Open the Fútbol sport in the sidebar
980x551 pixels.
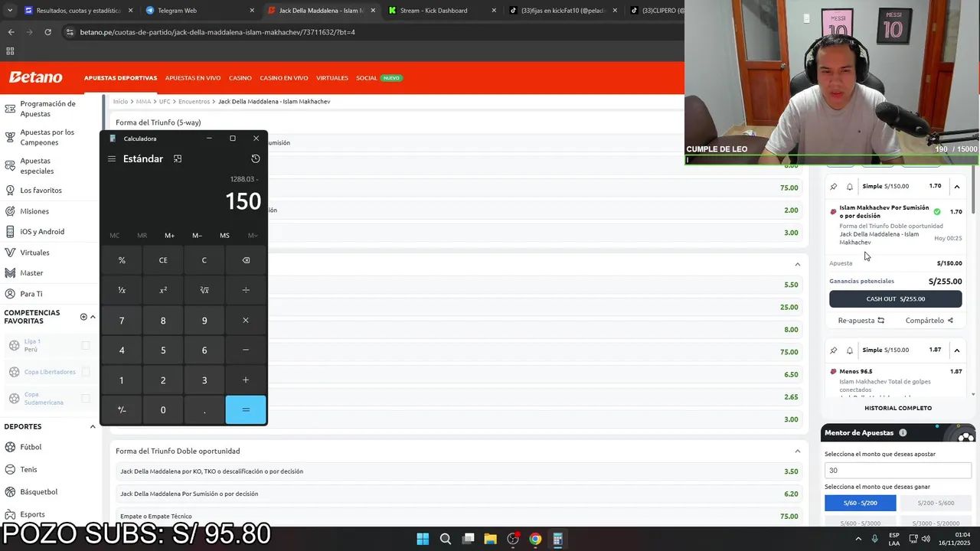(31, 447)
